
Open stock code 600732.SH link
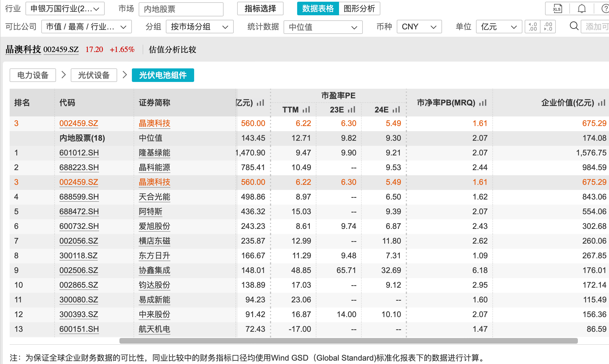[79, 226]
